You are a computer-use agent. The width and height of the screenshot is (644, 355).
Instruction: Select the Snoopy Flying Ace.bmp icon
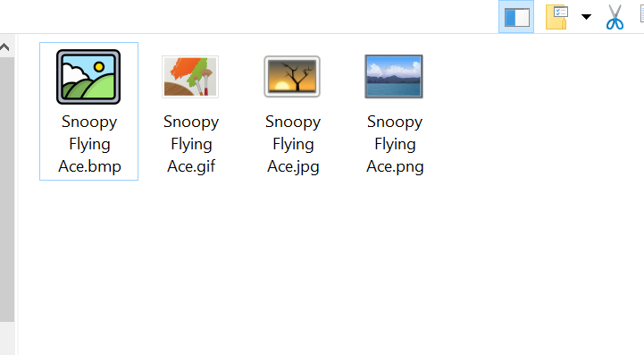pos(88,77)
